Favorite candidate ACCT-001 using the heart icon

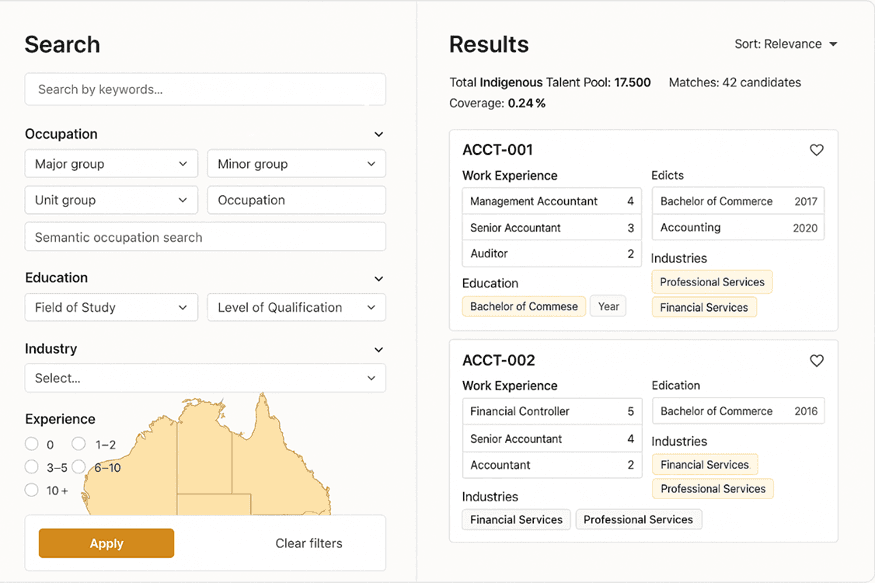pos(817,150)
